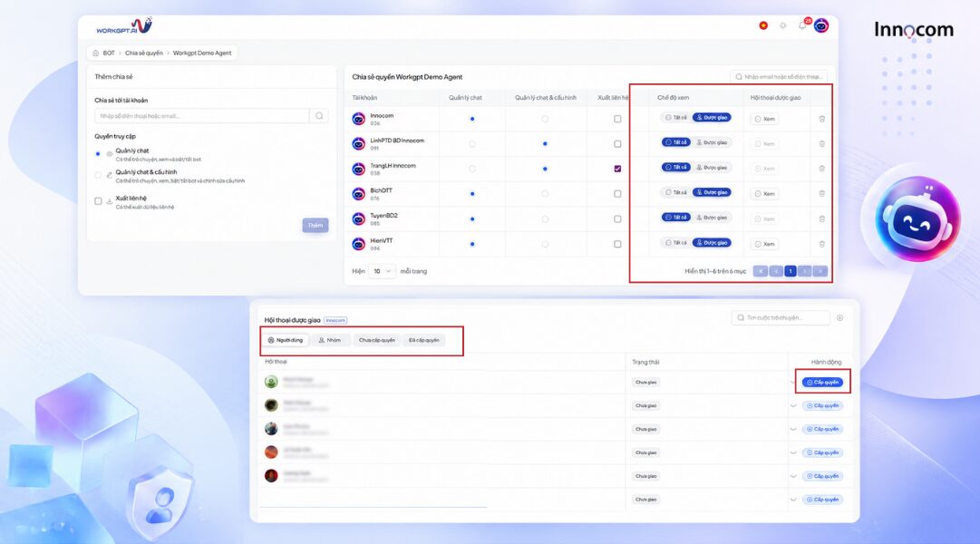
Task: Click the search icon beside account input
Action: [319, 116]
